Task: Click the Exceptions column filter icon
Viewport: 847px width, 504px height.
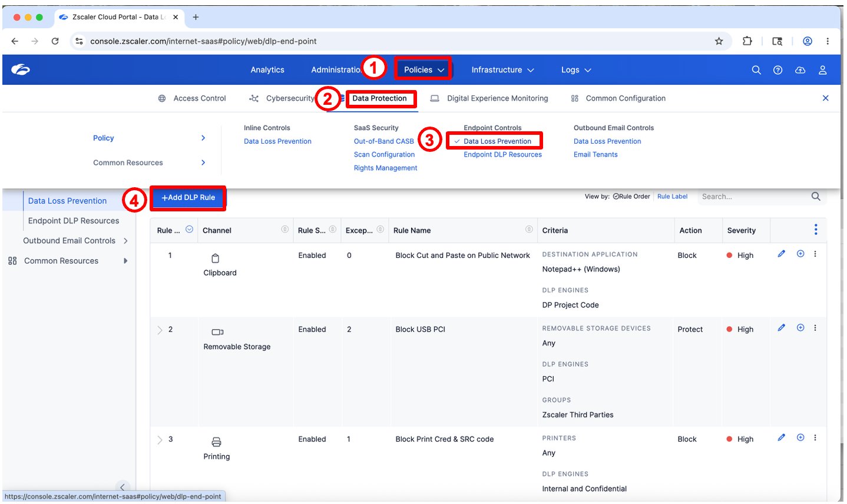Action: pos(381,230)
